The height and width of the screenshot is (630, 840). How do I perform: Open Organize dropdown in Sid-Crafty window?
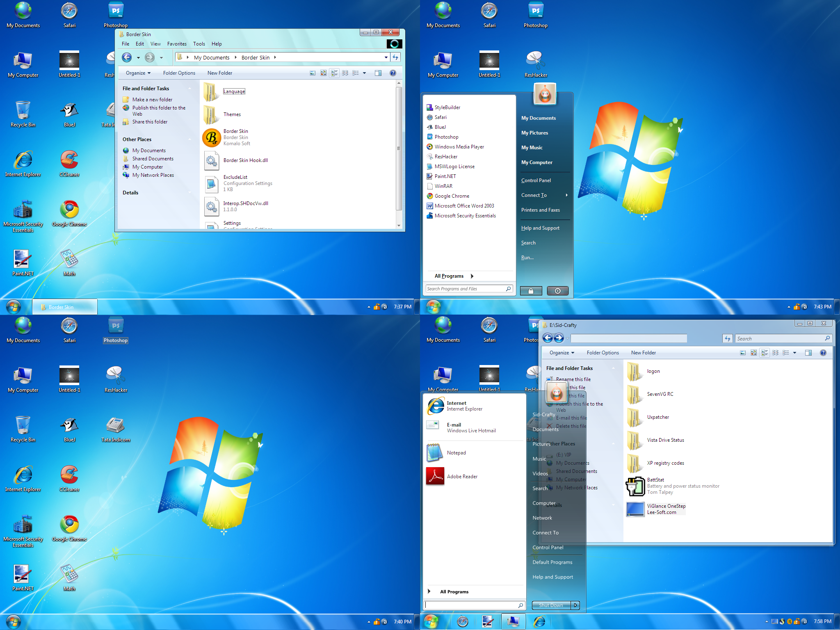[x=562, y=353]
